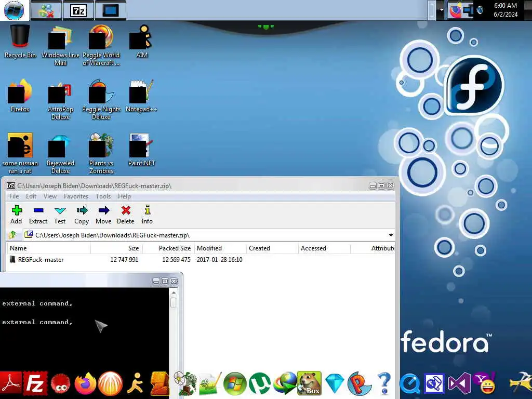Select the Bejeweled Deluxe desktop shortcut
The width and height of the screenshot is (532, 399).
60,153
